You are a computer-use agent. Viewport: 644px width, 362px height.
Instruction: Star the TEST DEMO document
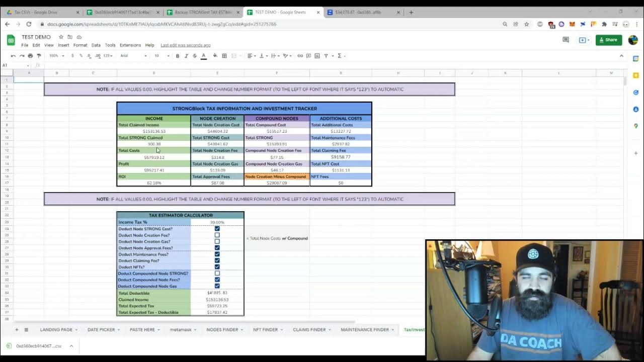click(61, 37)
